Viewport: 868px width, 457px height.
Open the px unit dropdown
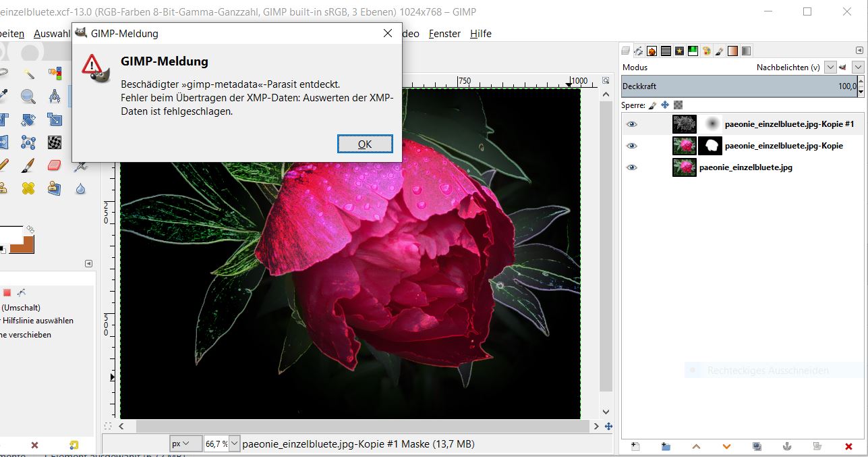pos(186,443)
